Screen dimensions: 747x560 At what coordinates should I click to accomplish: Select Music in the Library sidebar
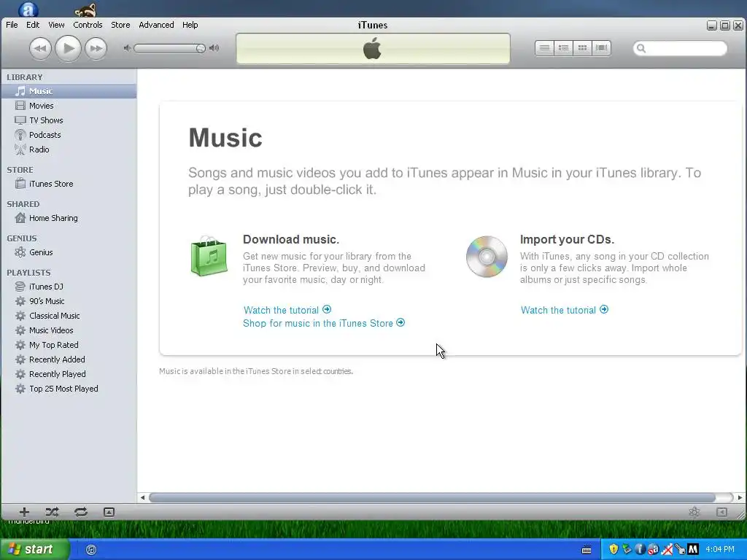(69, 91)
